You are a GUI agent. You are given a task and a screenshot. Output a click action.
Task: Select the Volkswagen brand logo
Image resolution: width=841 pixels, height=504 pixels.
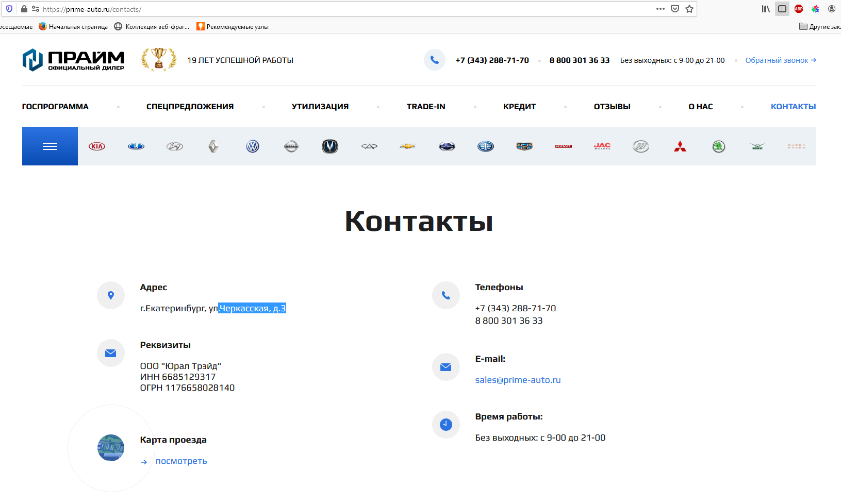pos(253,146)
